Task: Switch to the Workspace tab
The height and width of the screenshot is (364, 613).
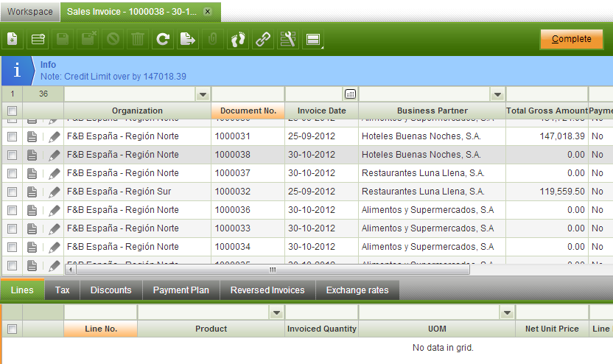Action: click(x=29, y=12)
